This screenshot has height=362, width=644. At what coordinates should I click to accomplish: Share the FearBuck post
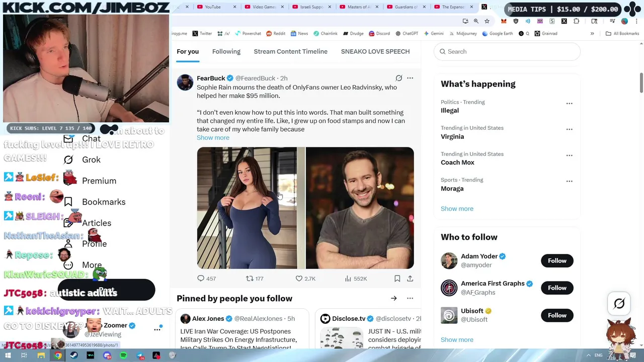410,279
